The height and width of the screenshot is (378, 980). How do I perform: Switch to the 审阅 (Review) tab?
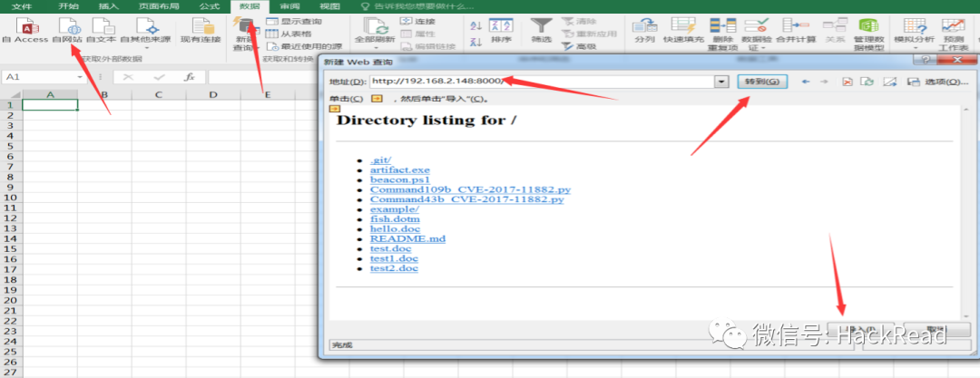289,6
